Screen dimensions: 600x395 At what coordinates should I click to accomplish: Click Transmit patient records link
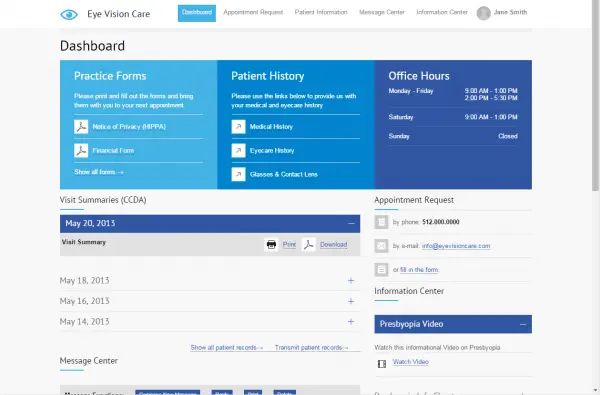[x=311, y=348]
